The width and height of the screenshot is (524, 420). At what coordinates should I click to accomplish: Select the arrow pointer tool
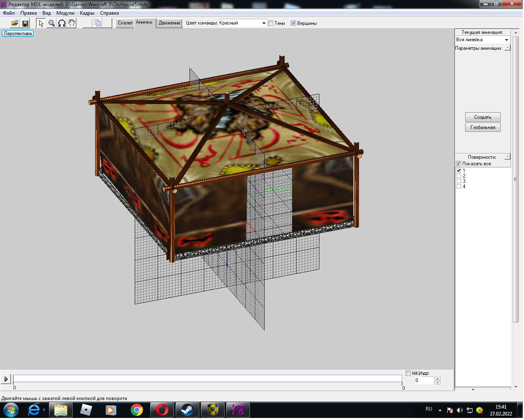pyautogui.click(x=41, y=23)
